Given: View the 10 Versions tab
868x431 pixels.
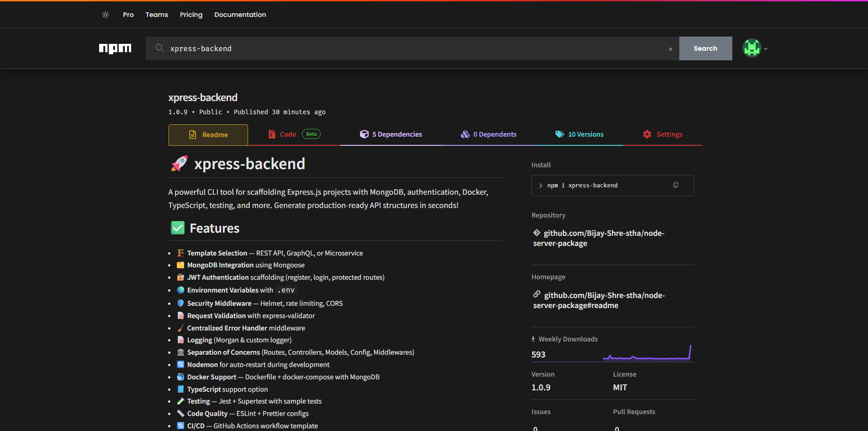Looking at the screenshot, I should pos(579,134).
